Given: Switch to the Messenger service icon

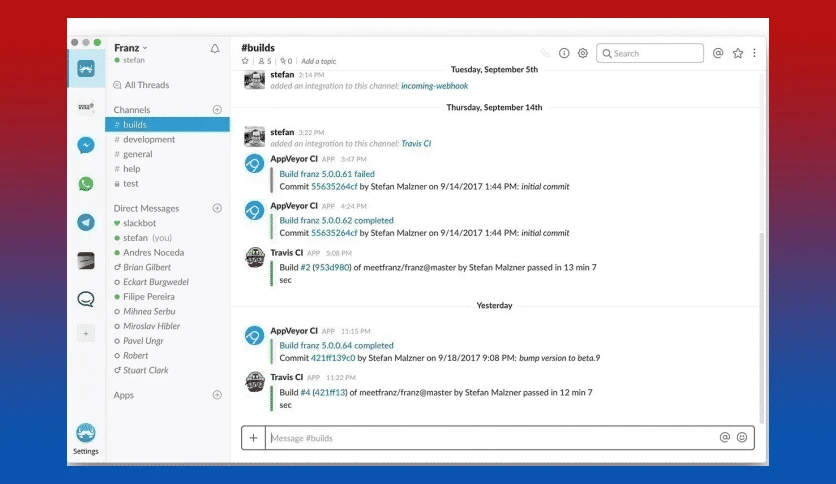Looking at the screenshot, I should [86, 145].
